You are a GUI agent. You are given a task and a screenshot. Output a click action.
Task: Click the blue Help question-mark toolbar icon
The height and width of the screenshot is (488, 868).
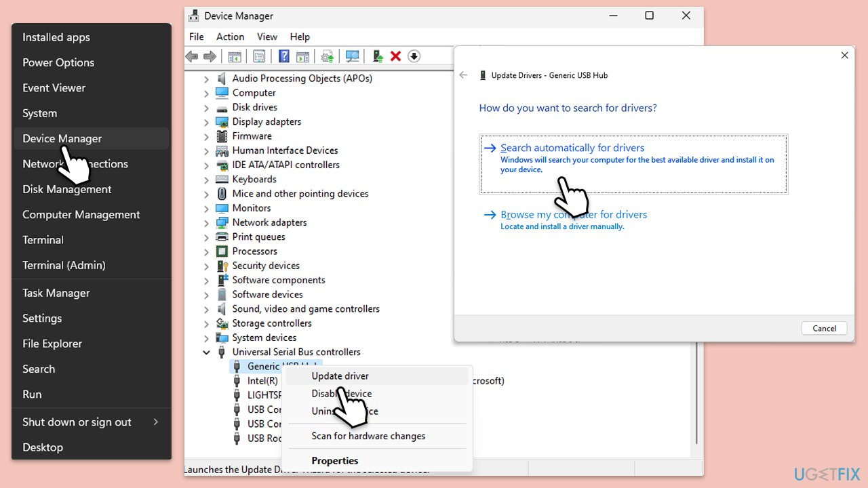284,56
